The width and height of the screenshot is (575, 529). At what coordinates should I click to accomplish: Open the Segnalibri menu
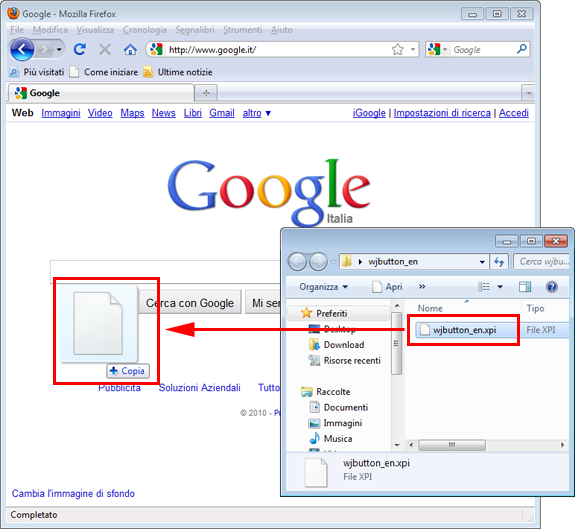tap(195, 30)
